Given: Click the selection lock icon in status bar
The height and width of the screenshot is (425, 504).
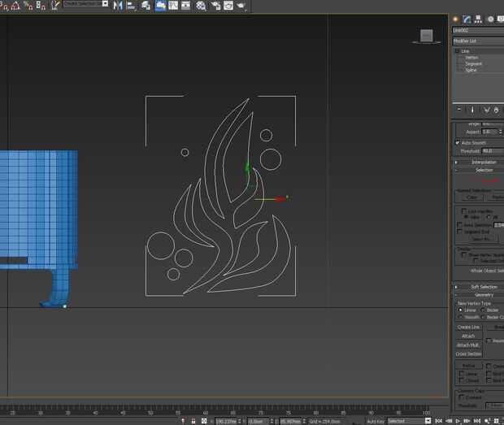Looking at the screenshot, I should [x=192, y=421].
